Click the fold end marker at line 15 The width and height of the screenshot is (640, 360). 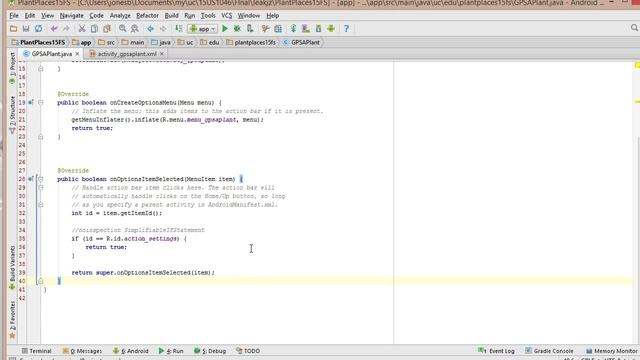click(40, 69)
